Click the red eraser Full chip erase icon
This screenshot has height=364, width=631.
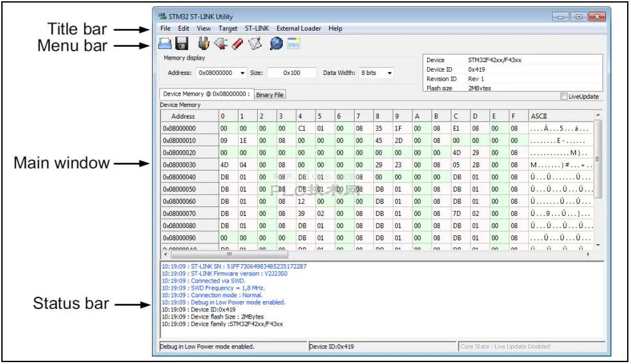237,44
